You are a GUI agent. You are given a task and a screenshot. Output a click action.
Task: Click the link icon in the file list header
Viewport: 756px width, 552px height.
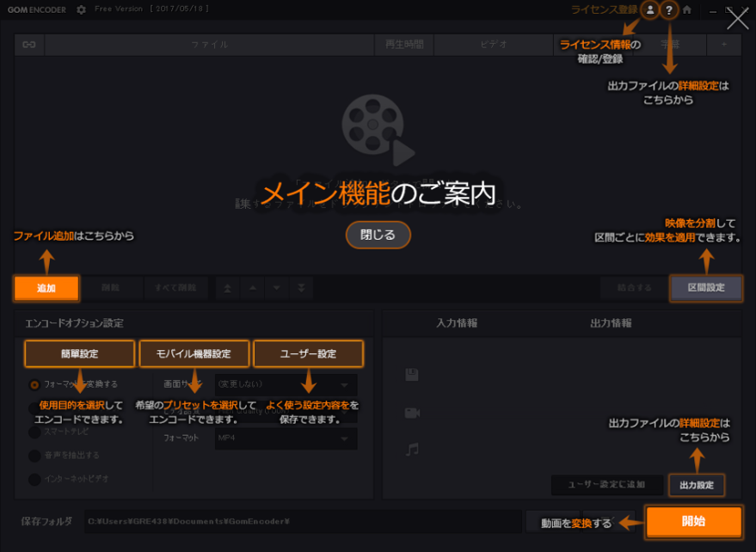tap(29, 45)
